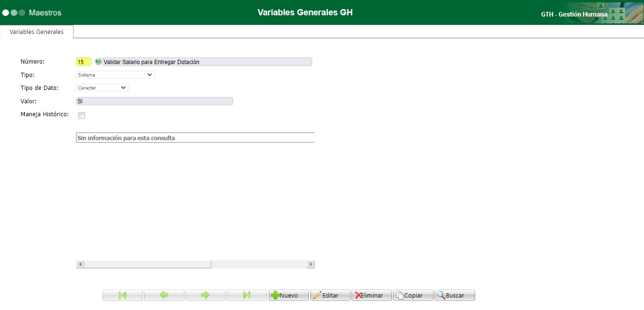Toggle the Maneja Histórico checkbox
The width and height of the screenshot is (644, 310).
click(82, 115)
